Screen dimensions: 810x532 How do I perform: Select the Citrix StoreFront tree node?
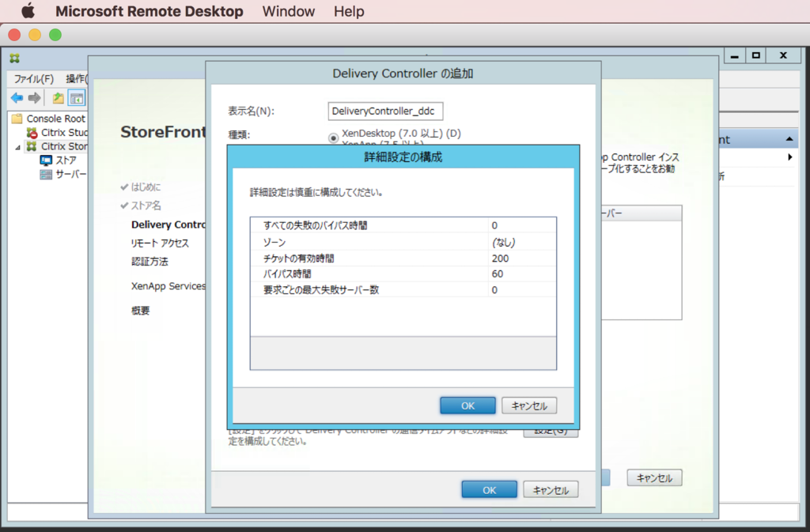pos(57,146)
